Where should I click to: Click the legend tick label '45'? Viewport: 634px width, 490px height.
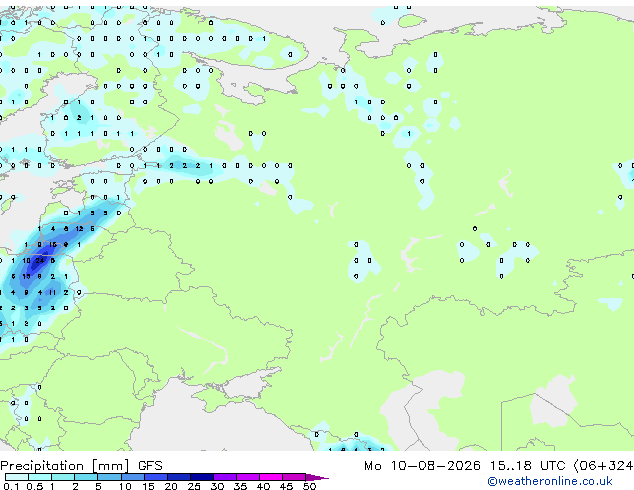286,486
